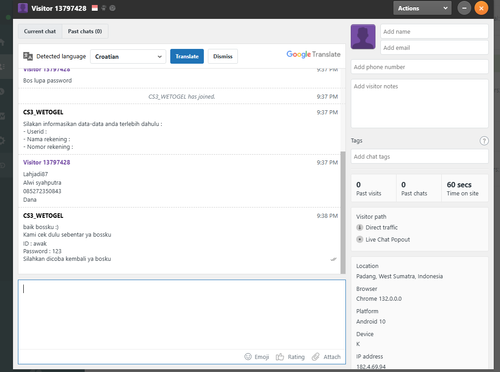Screen dimensions: 500x372
Task: Click the Add visitor notes box
Action: tap(420, 103)
